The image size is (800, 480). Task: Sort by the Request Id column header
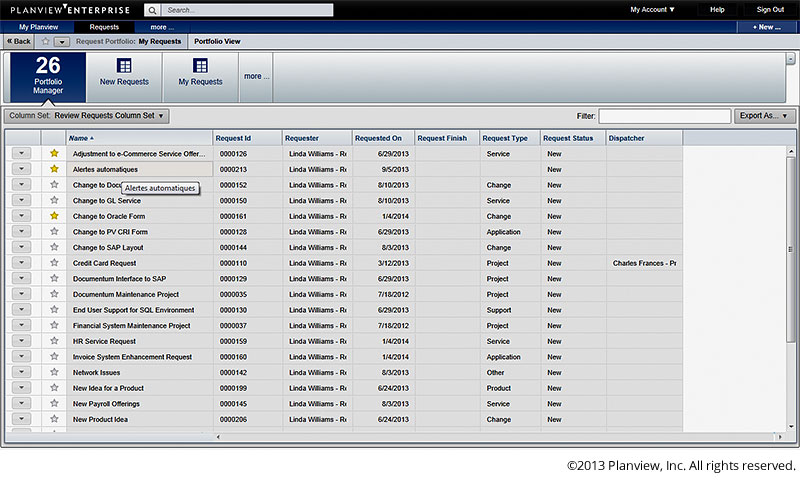(x=247, y=138)
